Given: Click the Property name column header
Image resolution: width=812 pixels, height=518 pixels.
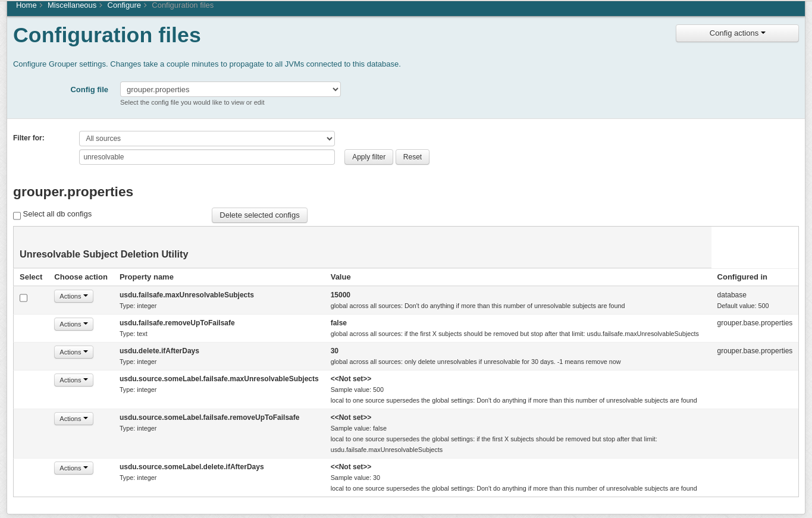Looking at the screenshot, I should [146, 277].
